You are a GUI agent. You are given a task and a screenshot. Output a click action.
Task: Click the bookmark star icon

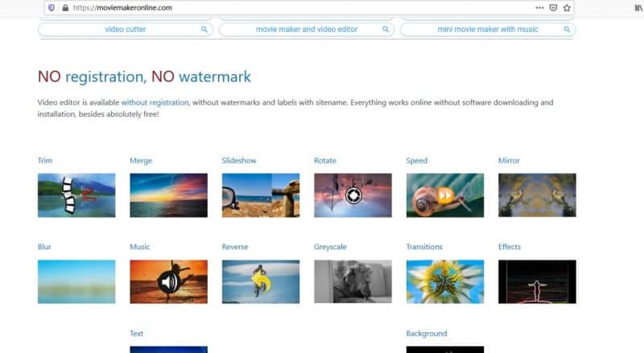[567, 8]
